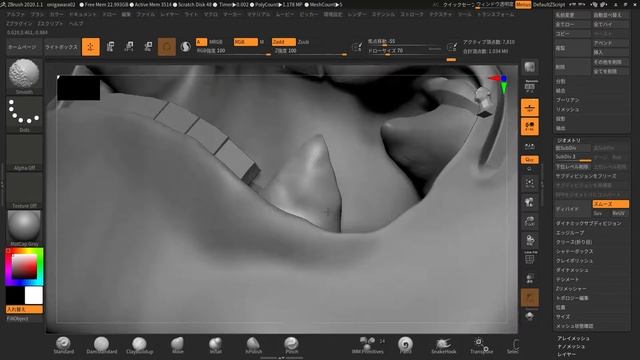
Task: Toggle the A alpha channel button
Action: [201, 42]
